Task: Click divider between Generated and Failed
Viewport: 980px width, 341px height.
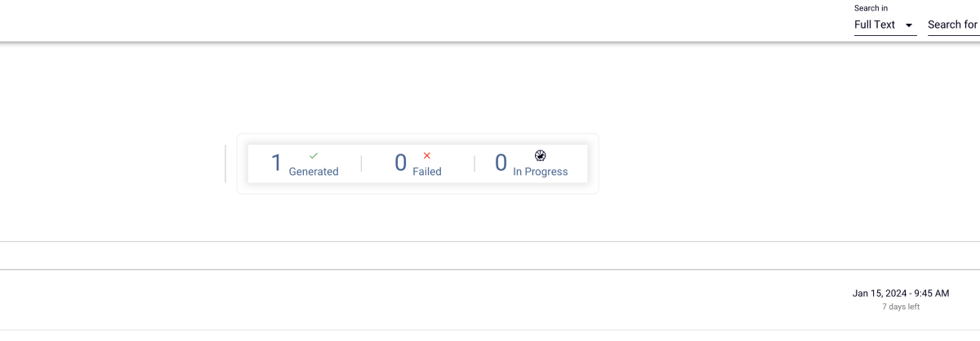Action: click(x=361, y=164)
